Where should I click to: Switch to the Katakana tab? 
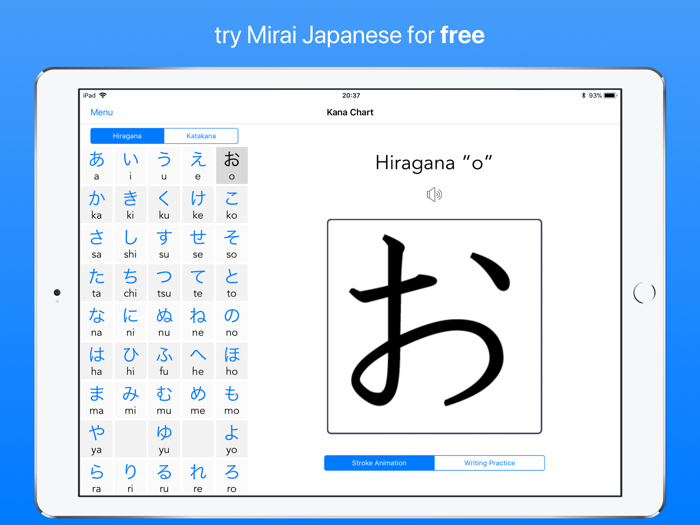pyautogui.click(x=201, y=136)
